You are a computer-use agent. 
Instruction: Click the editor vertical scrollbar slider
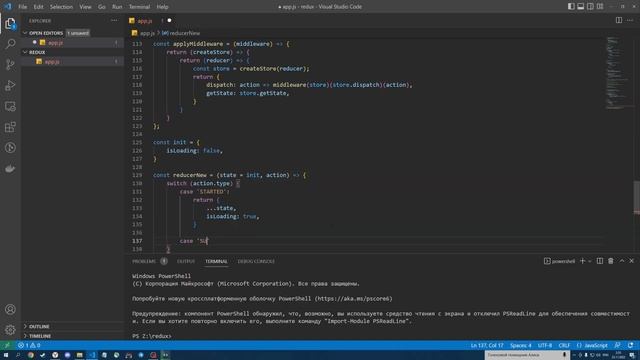click(x=637, y=197)
